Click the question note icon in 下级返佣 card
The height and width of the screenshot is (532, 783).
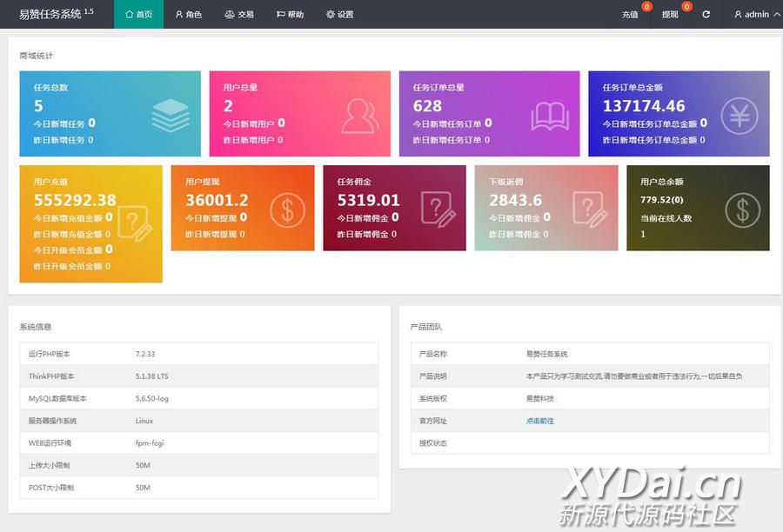pos(589,209)
